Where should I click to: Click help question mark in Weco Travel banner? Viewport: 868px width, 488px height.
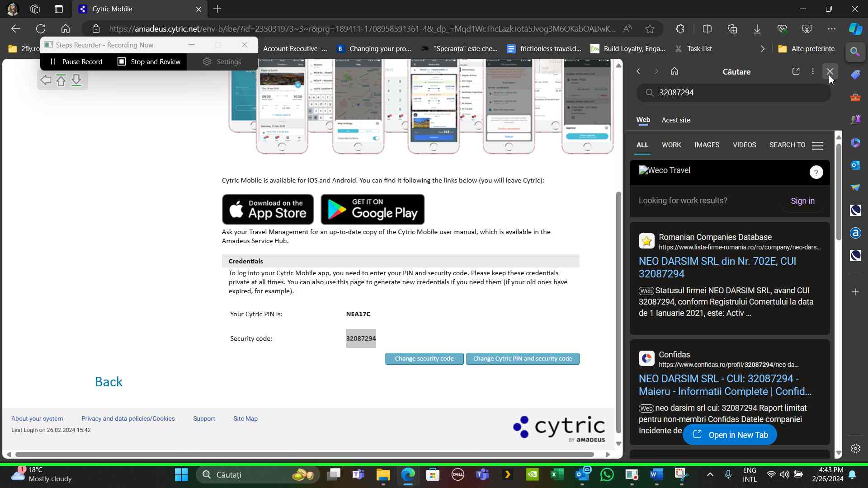[816, 172]
